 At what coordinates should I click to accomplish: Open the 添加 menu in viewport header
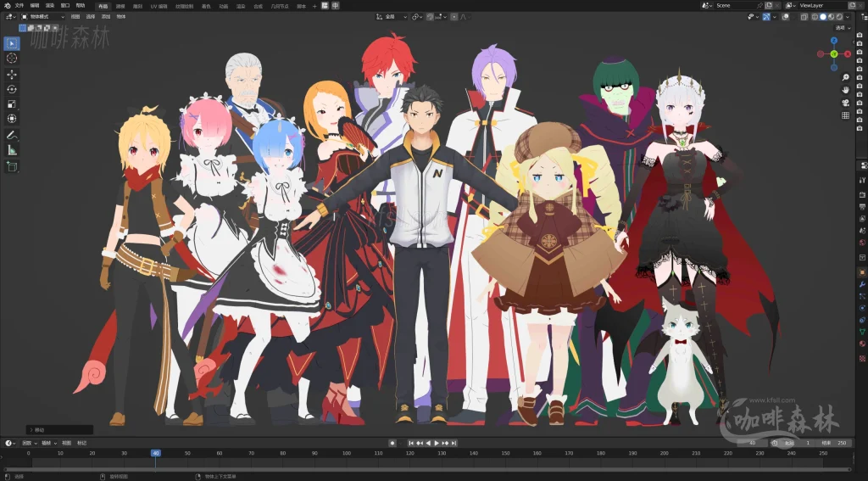pos(106,17)
